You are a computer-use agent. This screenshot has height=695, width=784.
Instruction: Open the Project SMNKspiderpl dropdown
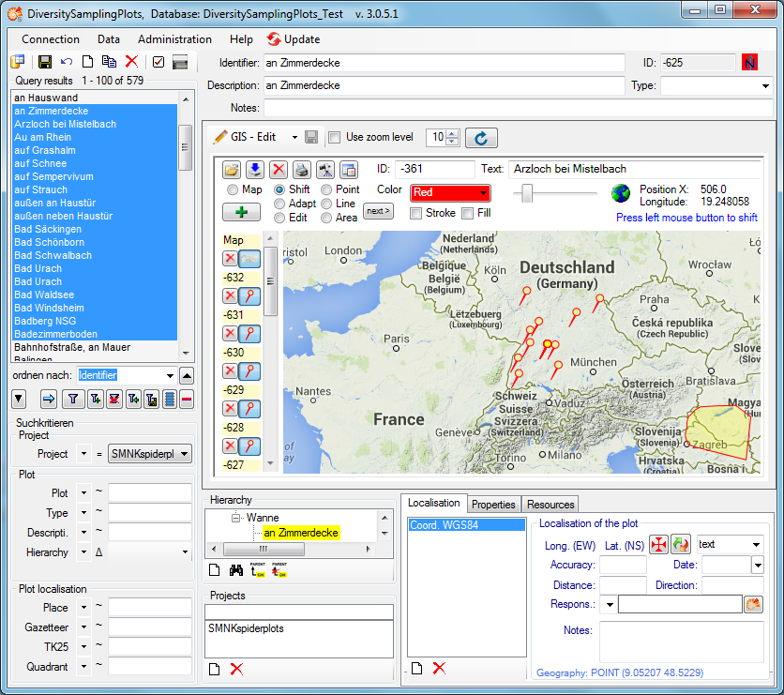click(x=150, y=454)
